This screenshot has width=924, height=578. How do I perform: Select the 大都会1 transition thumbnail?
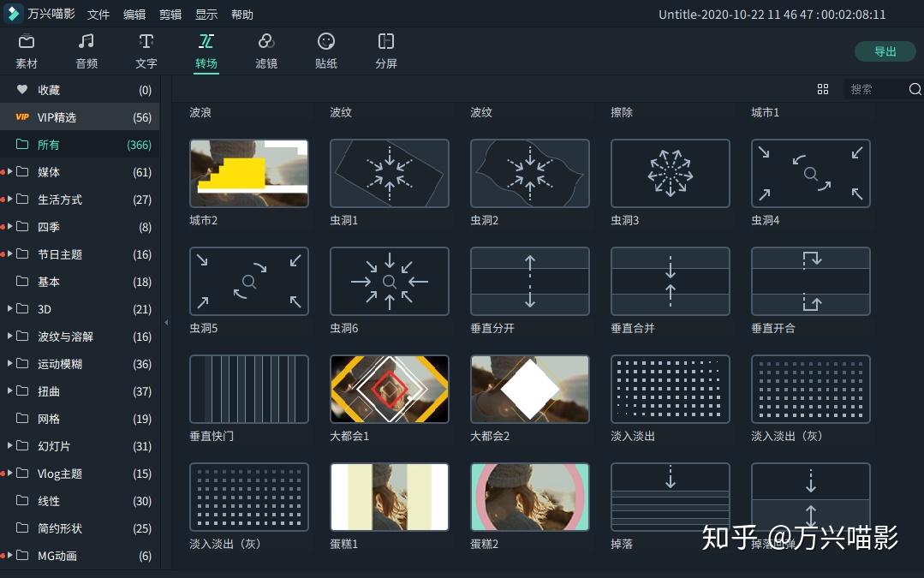[390, 389]
